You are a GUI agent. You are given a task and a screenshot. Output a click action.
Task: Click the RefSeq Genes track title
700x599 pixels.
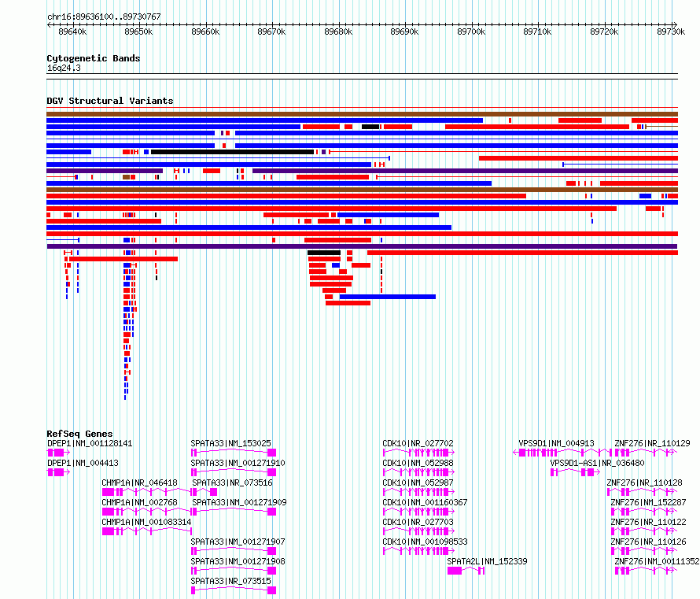79,434
